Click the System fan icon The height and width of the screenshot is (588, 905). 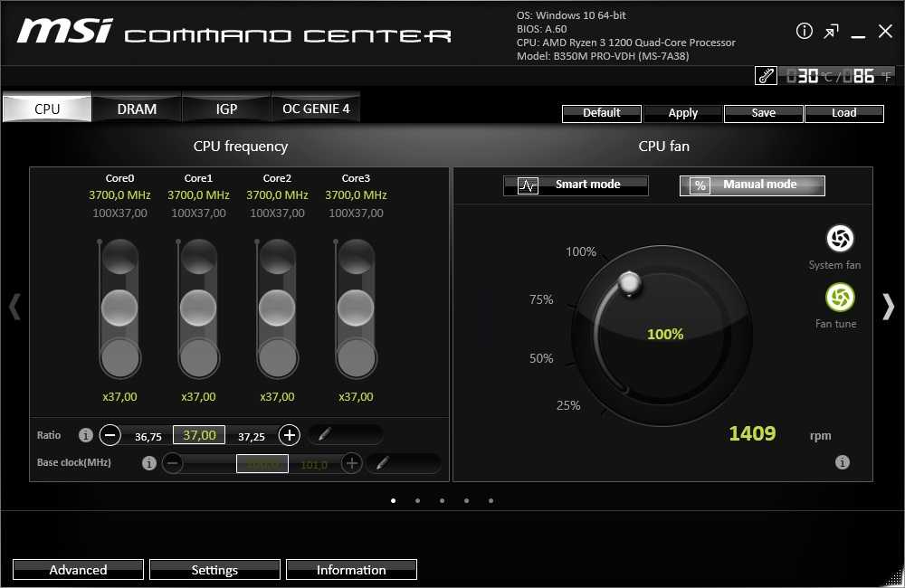click(840, 239)
